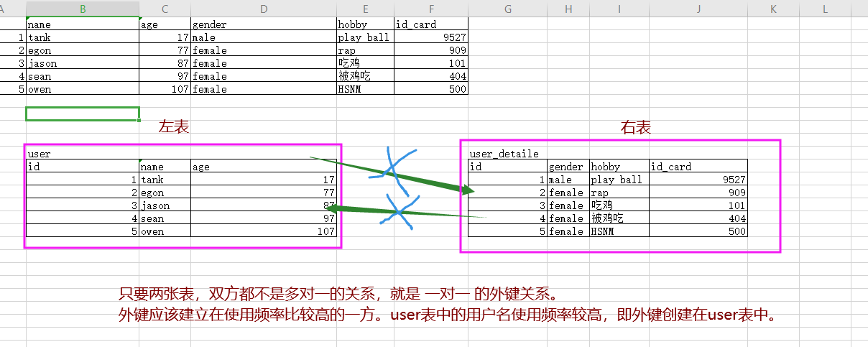Screen dimensions: 868x347
Task: Select column B header
Action: point(83,9)
